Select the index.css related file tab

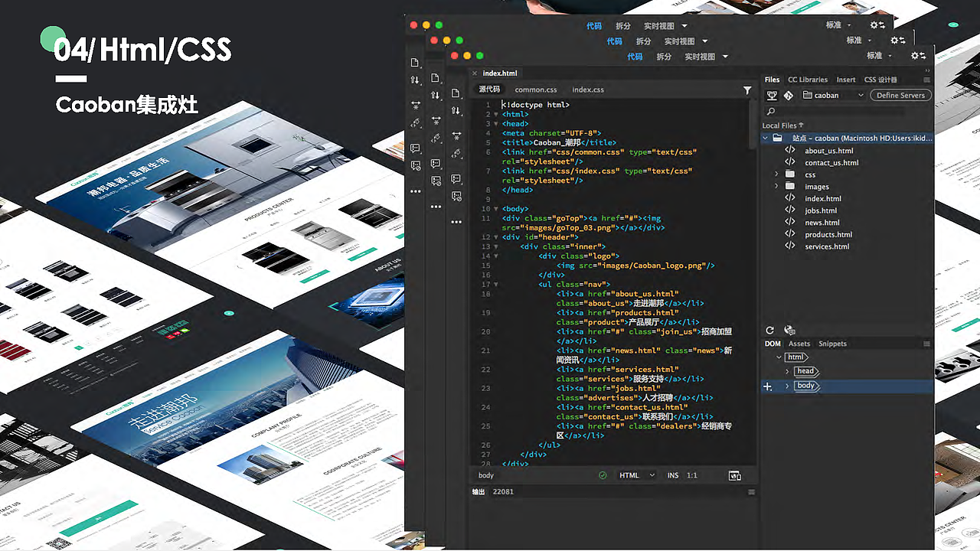588,90
